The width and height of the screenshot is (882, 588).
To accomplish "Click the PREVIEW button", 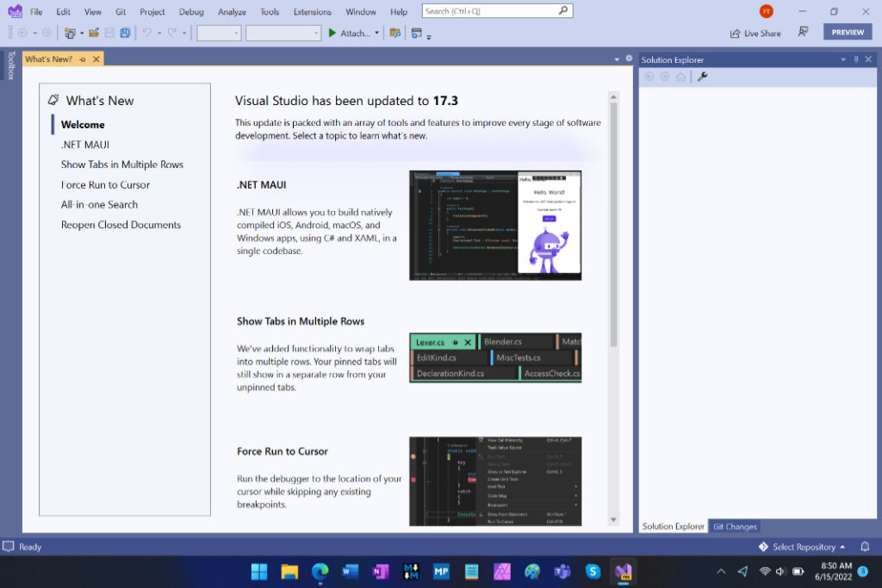I will (x=847, y=31).
